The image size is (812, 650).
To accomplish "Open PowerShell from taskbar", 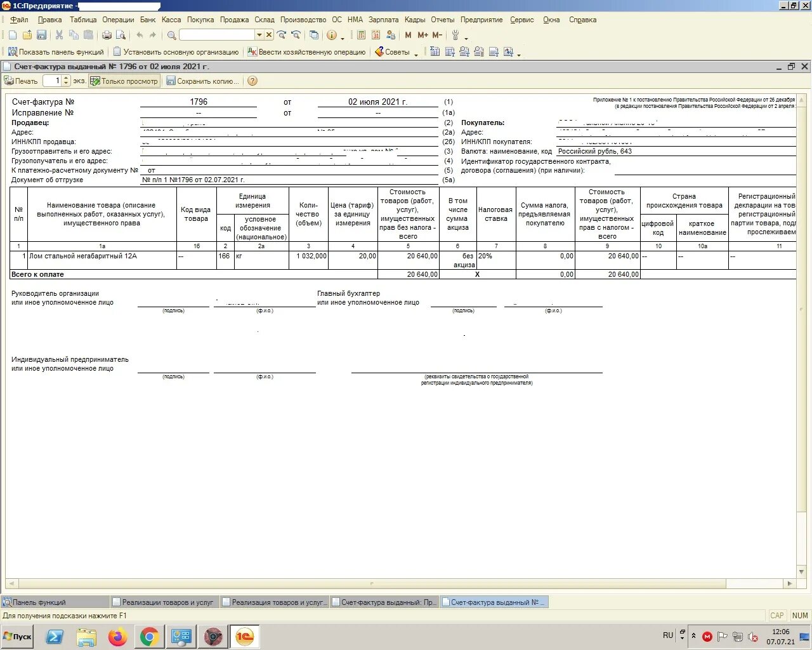I will (55, 637).
